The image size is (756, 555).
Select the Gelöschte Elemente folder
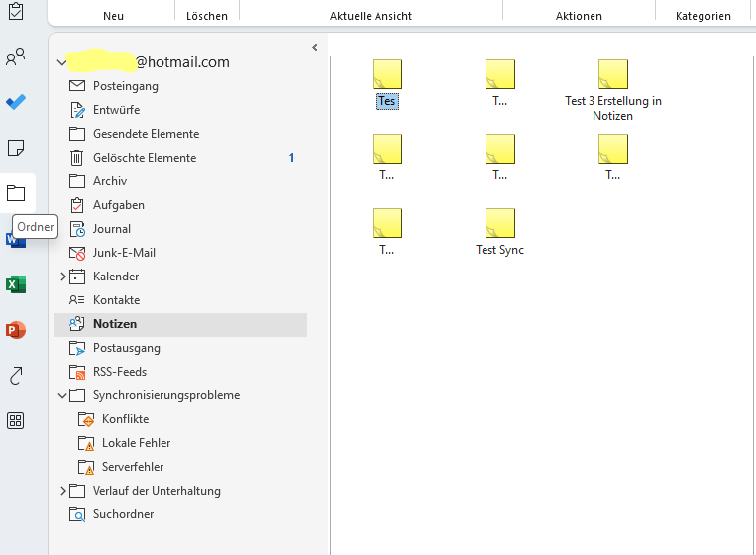click(144, 158)
